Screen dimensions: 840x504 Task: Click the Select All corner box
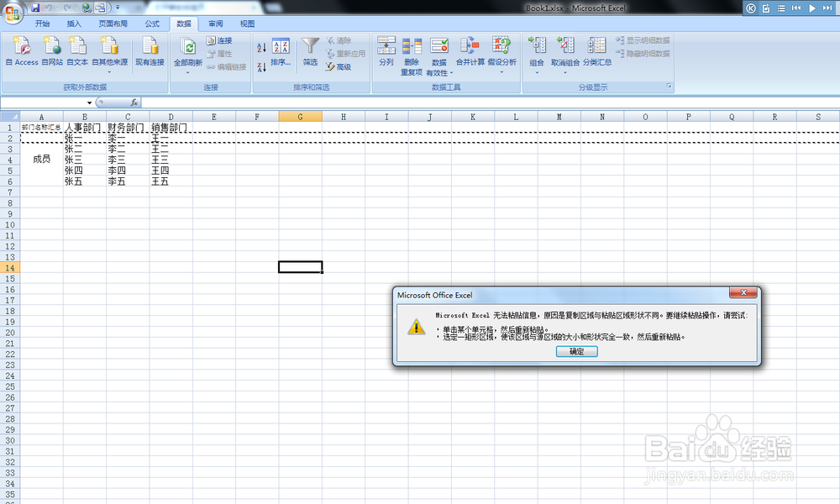(10, 116)
